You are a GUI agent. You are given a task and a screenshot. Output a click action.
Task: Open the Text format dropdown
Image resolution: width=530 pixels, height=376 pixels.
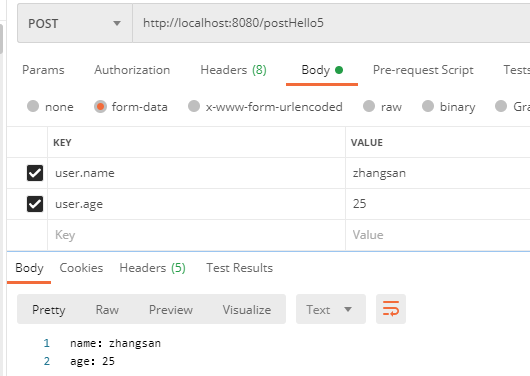pyautogui.click(x=331, y=309)
